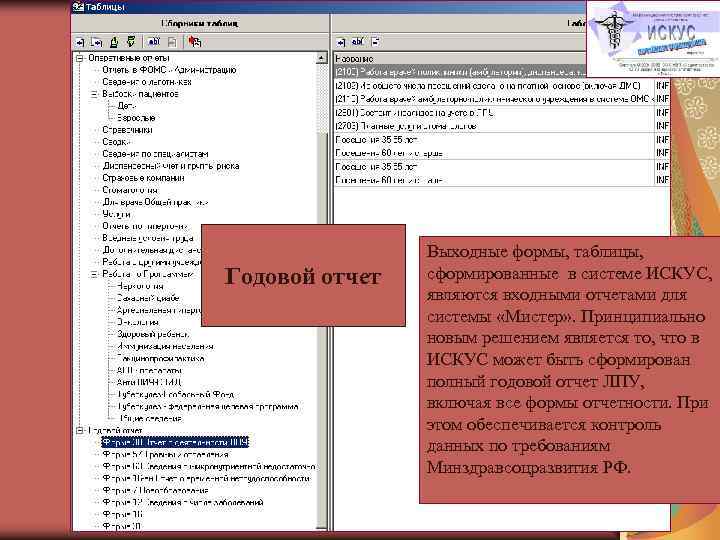
Task: Click the green funnel-like icon in left toolbar
Action: [x=131, y=42]
